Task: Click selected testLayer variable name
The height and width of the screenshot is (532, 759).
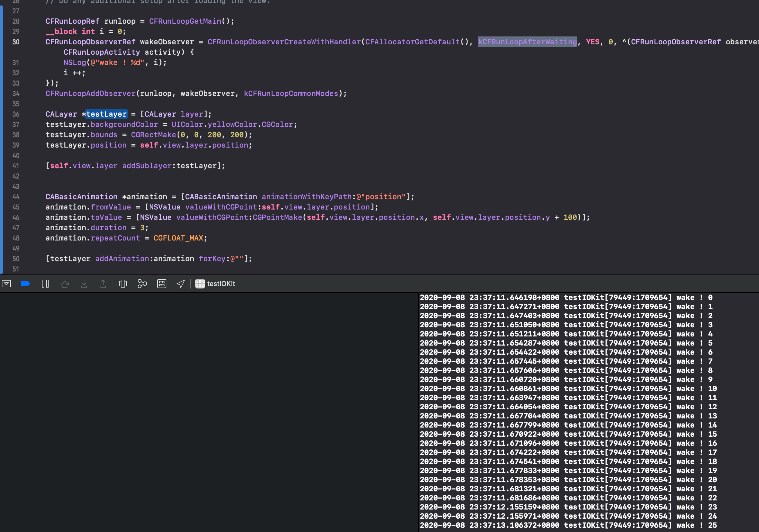Action: coord(107,114)
